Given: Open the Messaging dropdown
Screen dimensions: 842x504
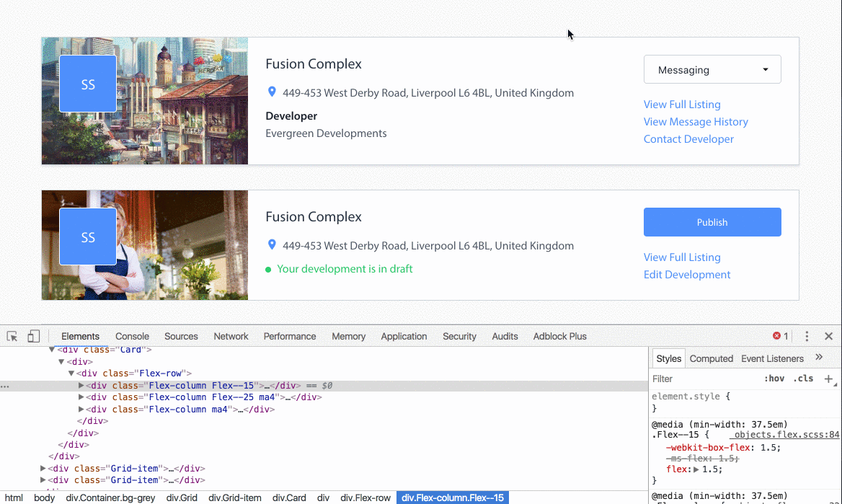Looking at the screenshot, I should (712, 69).
